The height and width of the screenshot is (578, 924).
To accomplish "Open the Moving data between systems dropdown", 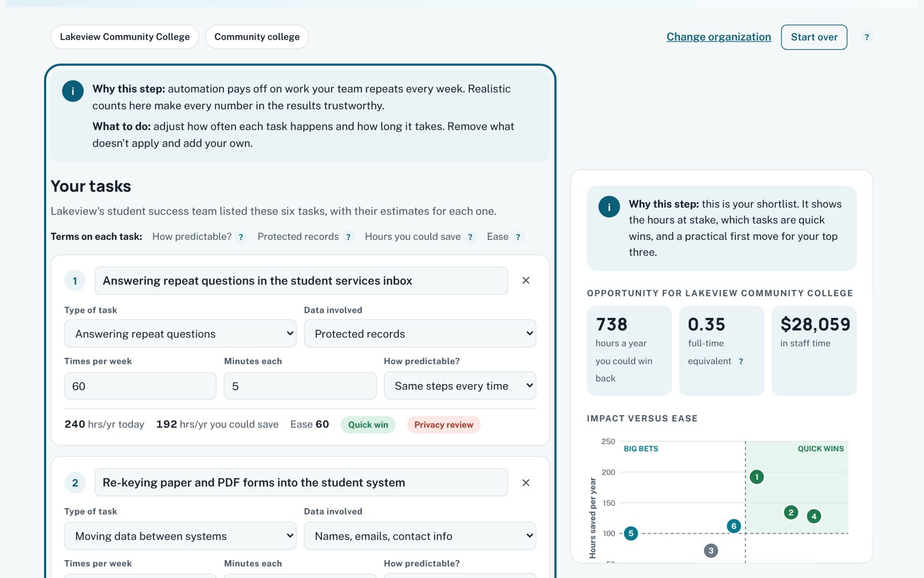I will point(180,536).
